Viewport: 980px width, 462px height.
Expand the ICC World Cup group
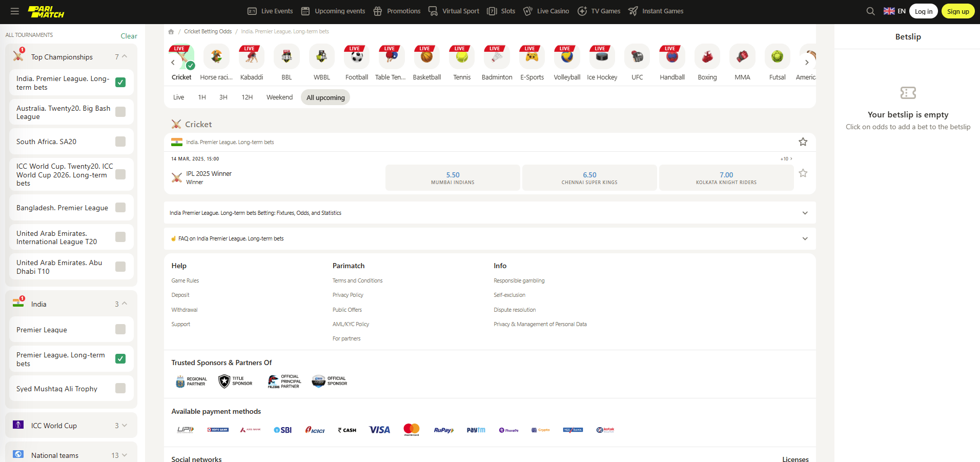coord(125,426)
